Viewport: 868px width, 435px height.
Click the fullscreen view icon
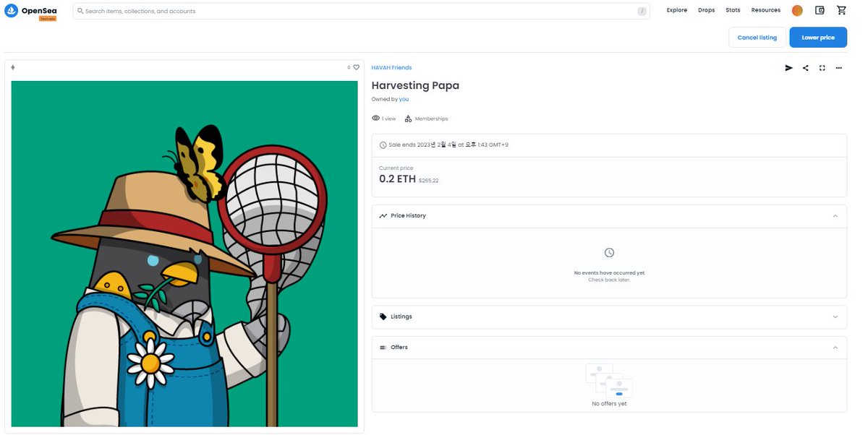(x=822, y=68)
